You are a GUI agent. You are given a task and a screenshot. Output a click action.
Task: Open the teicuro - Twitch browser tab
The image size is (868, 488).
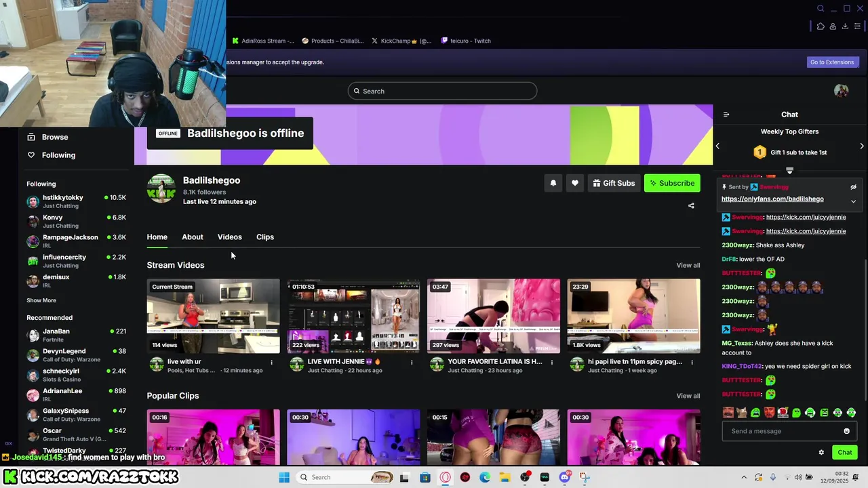(466, 41)
